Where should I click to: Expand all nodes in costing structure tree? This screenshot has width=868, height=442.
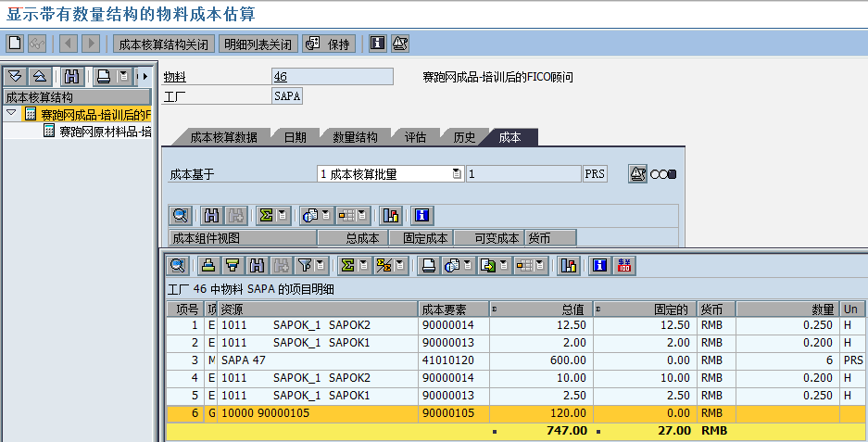click(16, 76)
